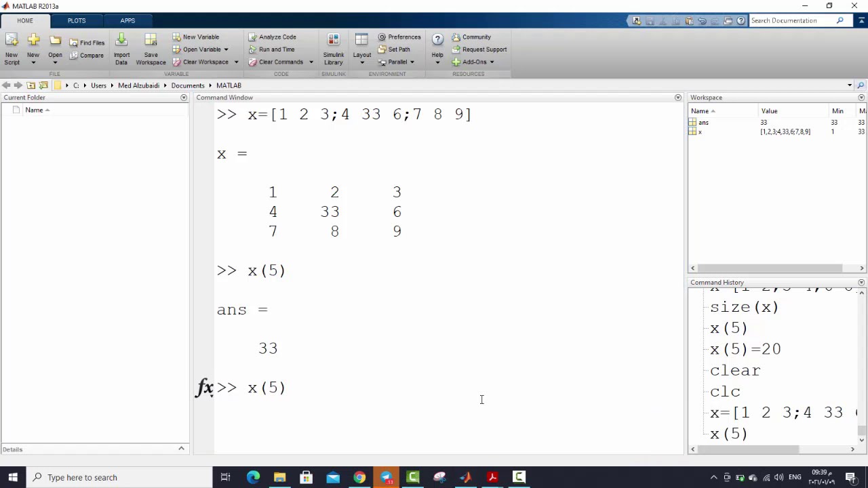Click the New Script icon
This screenshot has height=488, width=868.
(x=12, y=41)
